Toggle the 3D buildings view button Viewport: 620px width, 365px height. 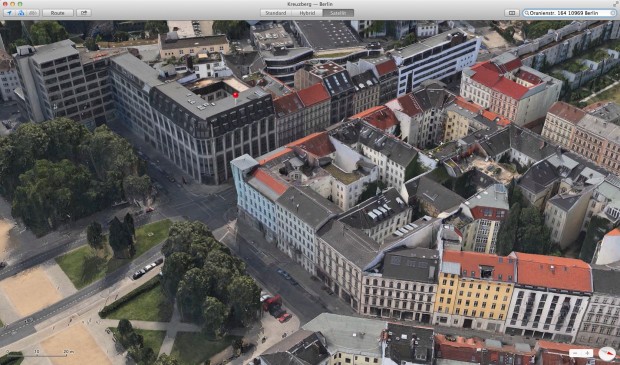(x=21, y=13)
